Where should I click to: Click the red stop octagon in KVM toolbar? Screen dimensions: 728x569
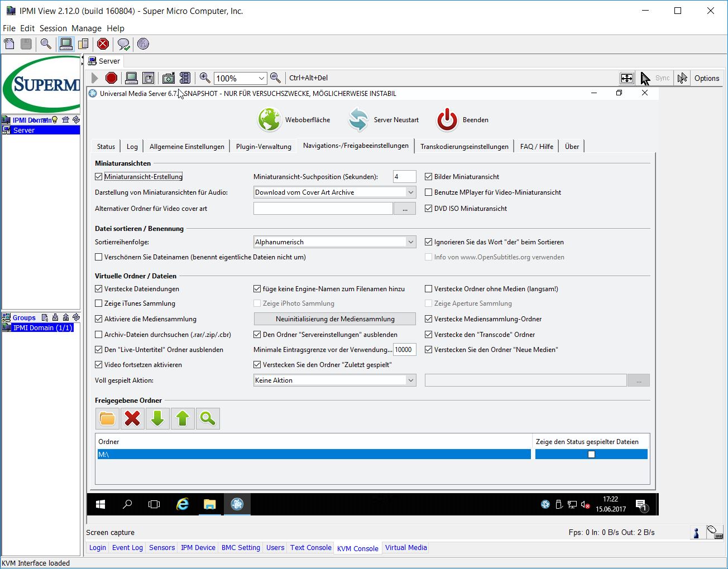coord(112,78)
